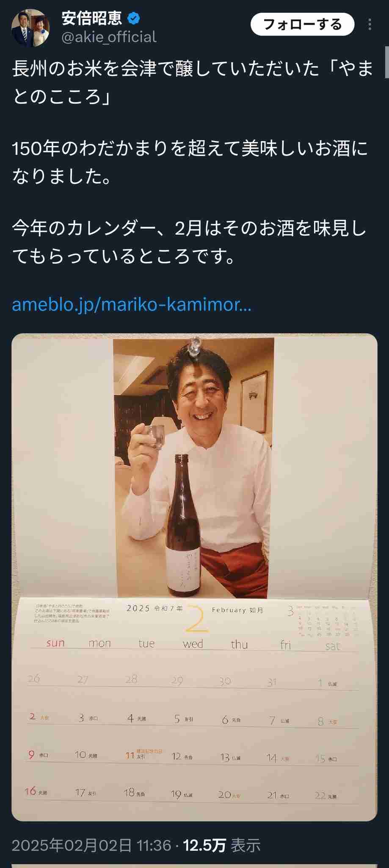Click the blue verified badge

pyautogui.click(x=134, y=19)
